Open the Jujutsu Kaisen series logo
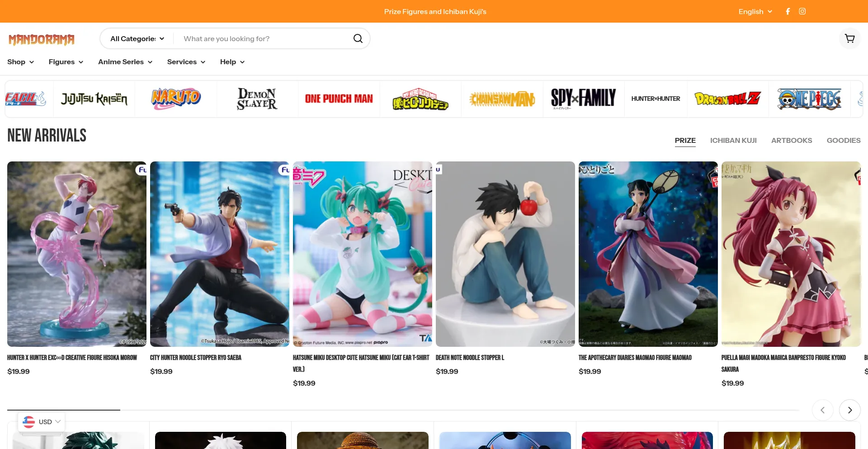 click(x=94, y=99)
